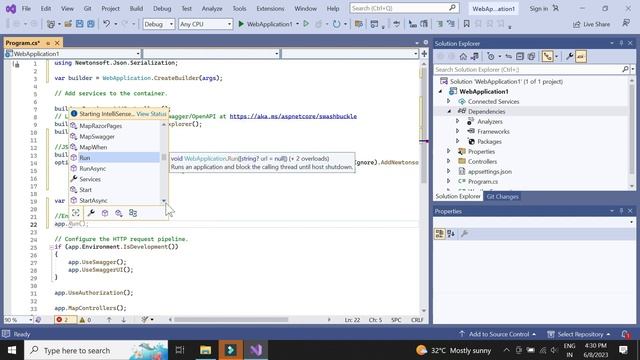Expand Analyzers node
The image size is (640, 360).
458,121
